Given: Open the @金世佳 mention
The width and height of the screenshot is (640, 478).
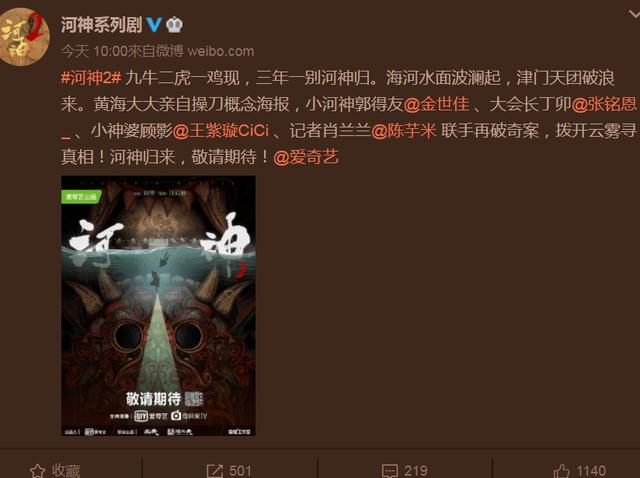Looking at the screenshot, I should pos(436,104).
